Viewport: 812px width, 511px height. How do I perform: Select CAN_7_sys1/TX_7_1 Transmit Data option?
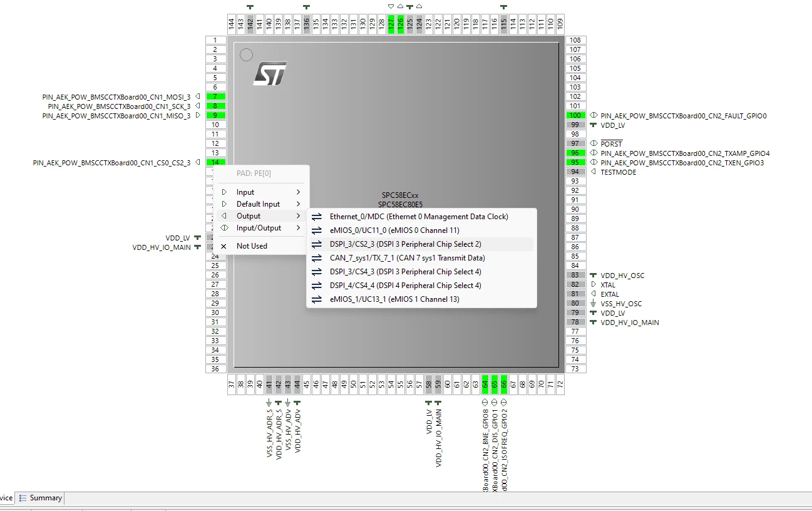coord(421,258)
